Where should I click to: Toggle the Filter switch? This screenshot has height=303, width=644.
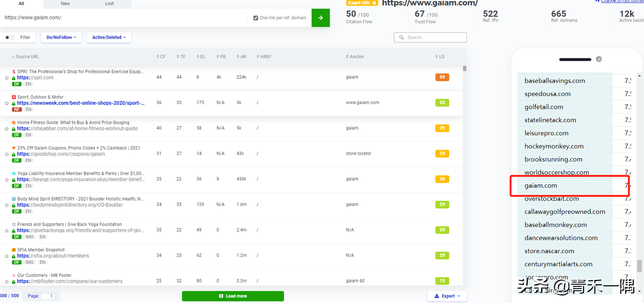[x=10, y=38]
